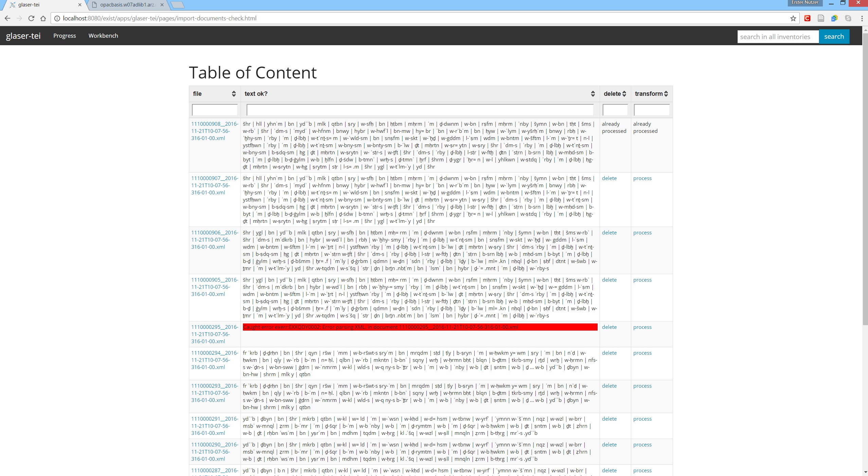Bookmark page with star icon
The image size is (868, 476).
click(x=793, y=18)
